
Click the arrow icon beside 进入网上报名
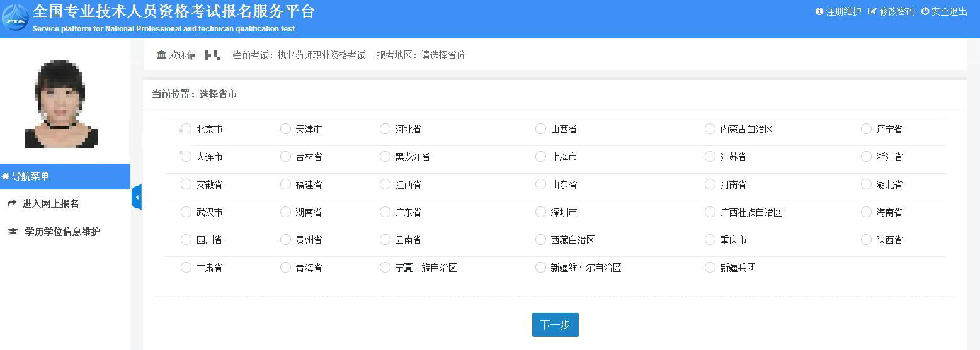12,203
